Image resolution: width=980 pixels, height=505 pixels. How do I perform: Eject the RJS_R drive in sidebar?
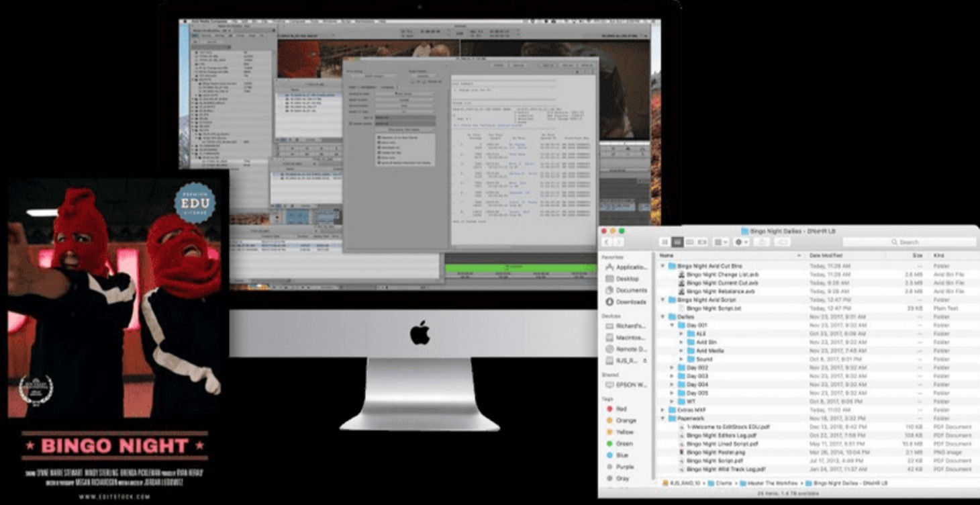click(x=645, y=361)
